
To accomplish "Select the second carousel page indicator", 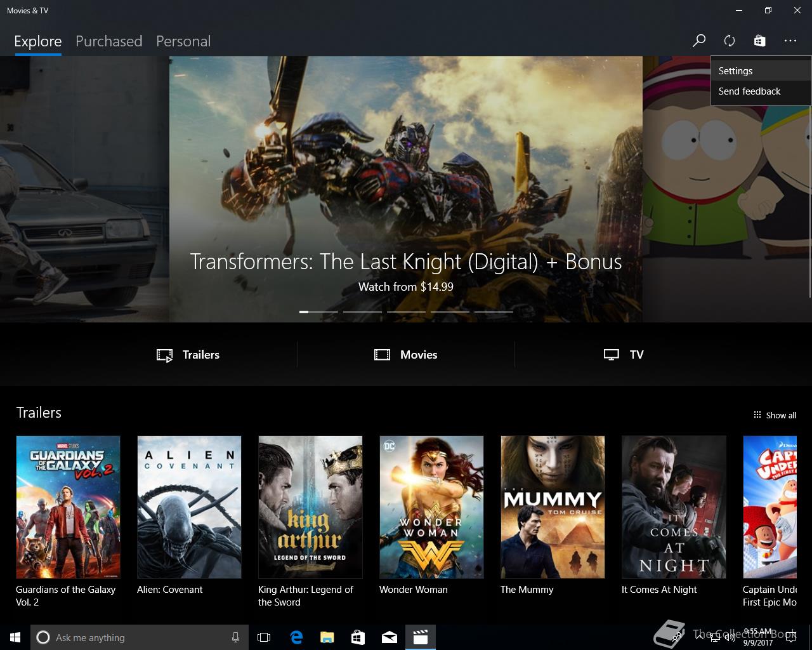I will pyautogui.click(x=362, y=312).
